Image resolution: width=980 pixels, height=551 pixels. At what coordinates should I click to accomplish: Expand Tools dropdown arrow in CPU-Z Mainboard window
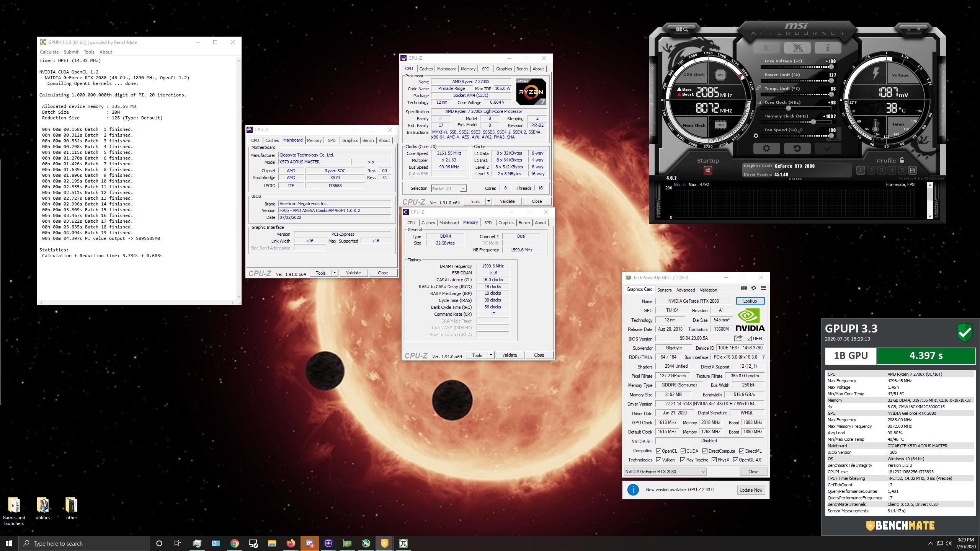(334, 273)
